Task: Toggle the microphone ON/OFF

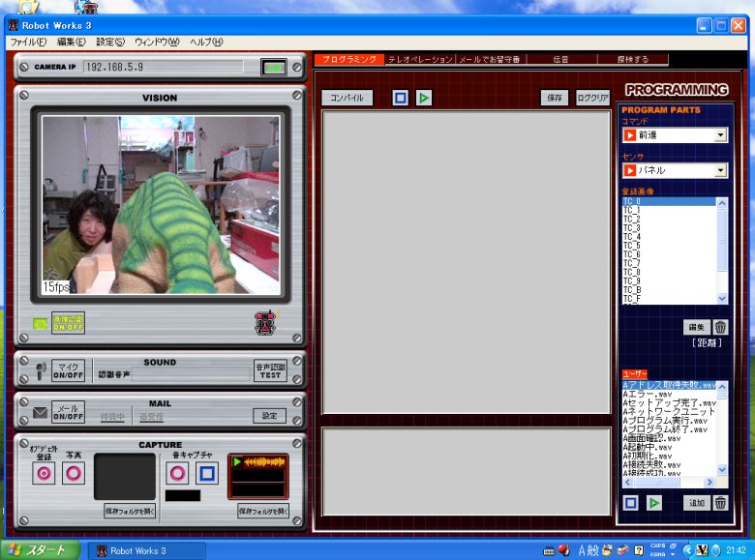Action: pyautogui.click(x=68, y=371)
